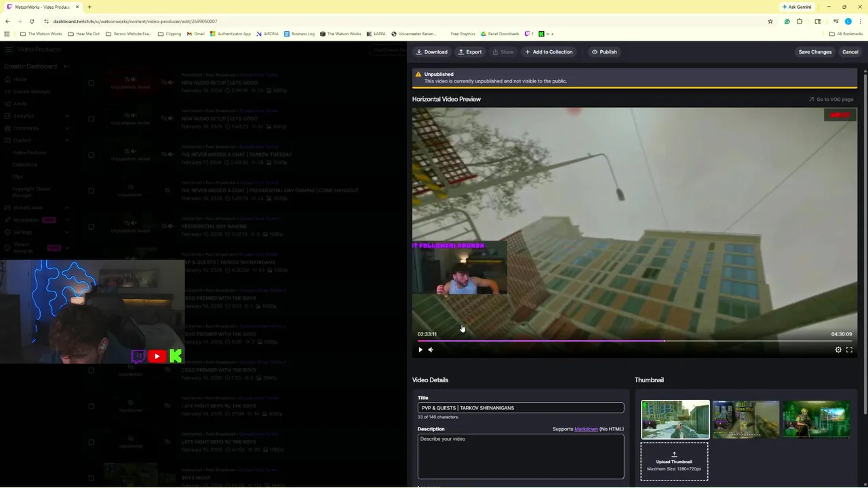
Task: Expand the Community section in sidebar
Action: click(x=67, y=128)
